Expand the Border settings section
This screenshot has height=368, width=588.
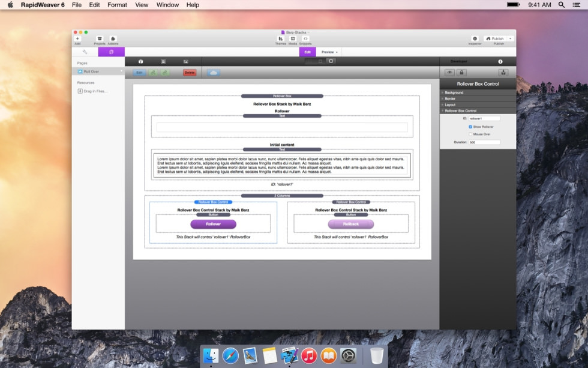tap(478, 98)
